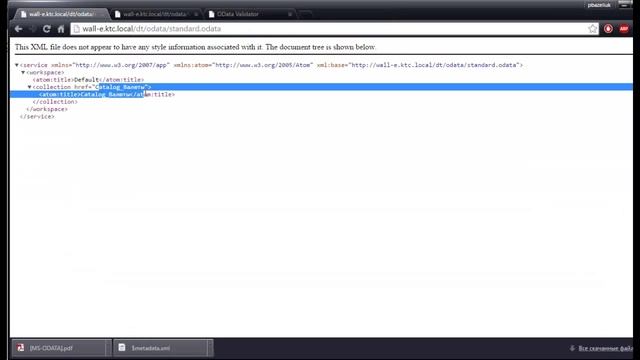Open the downloaded [MS-ODATA].pdf file
This screenshot has height=360, width=640.
point(59,348)
